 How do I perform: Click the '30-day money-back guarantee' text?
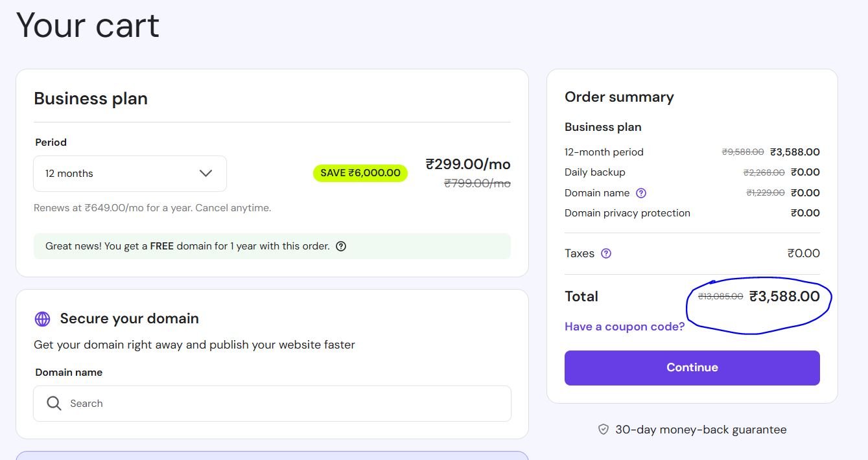tap(700, 430)
